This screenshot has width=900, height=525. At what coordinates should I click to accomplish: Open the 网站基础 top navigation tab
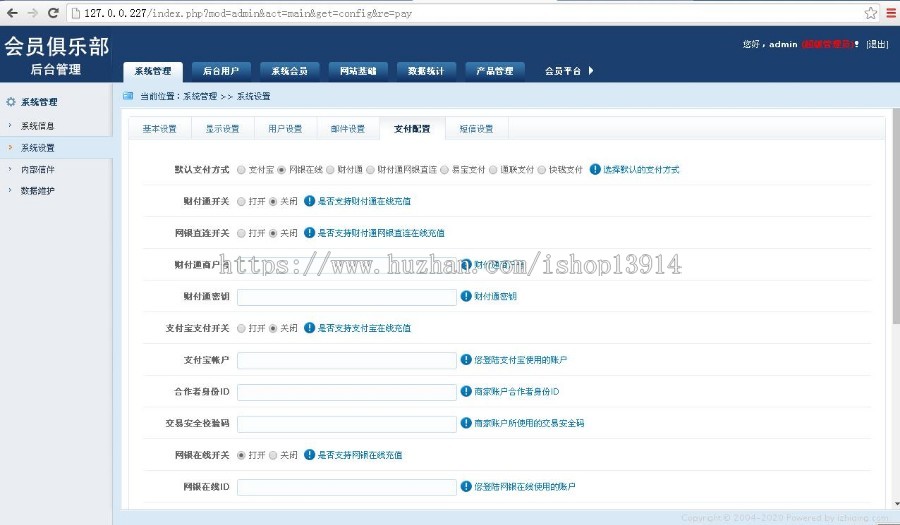358,71
